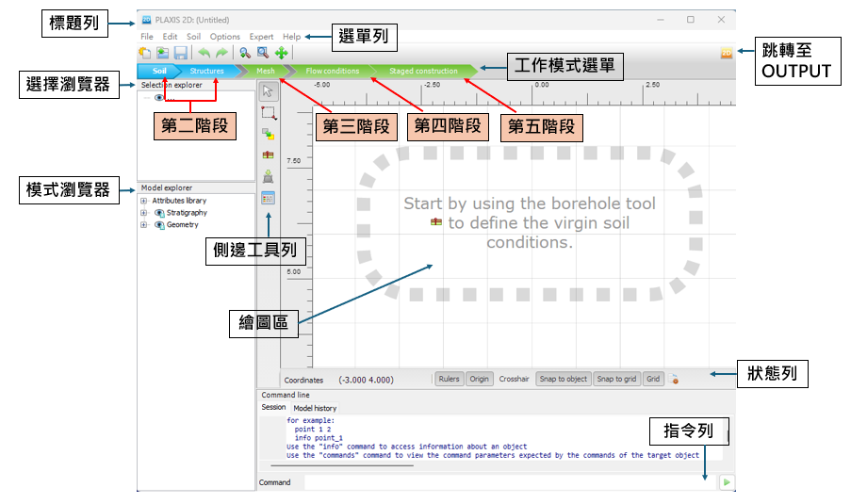867x504 pixels.
Task: Open the Soil menu
Action: pos(193,37)
